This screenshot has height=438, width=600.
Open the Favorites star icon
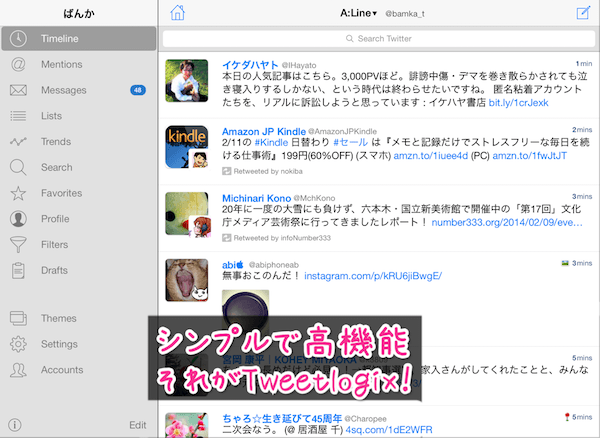(18, 193)
